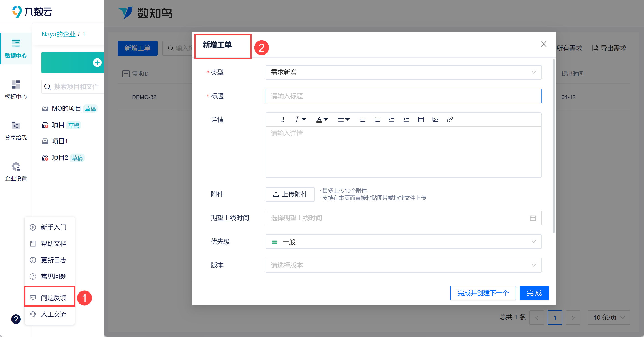This screenshot has height=337, width=644.
Task: Insert an image in the details editor
Action: (x=435, y=119)
